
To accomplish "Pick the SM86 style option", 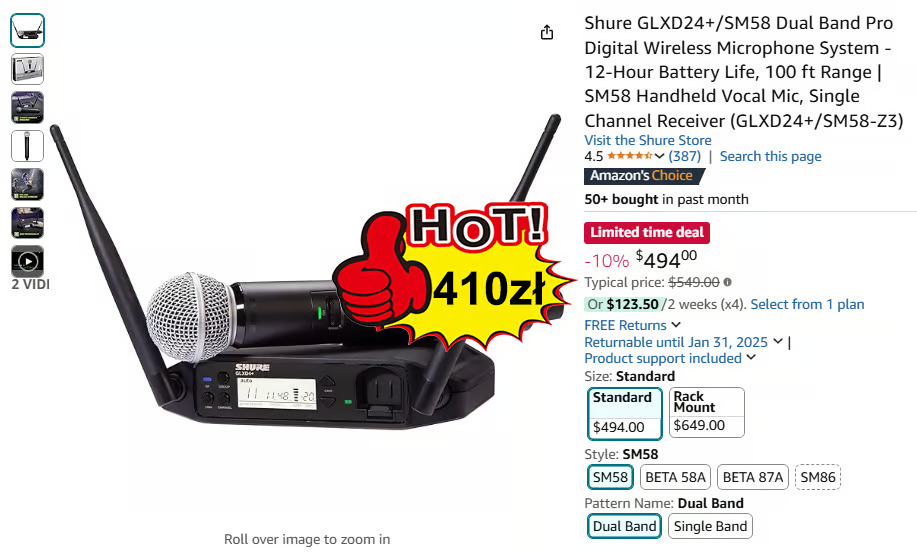I will [818, 477].
